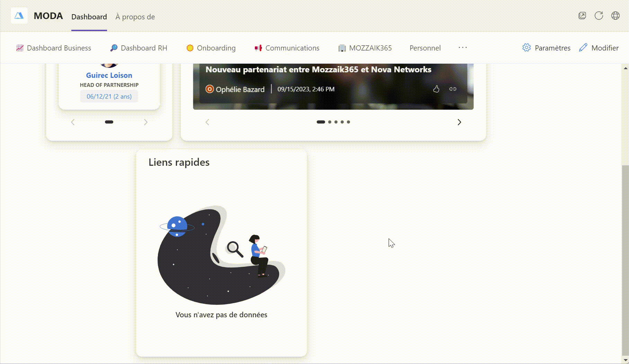Click author name Ophélie Bazard
This screenshot has height=364, width=629.
pyautogui.click(x=240, y=89)
